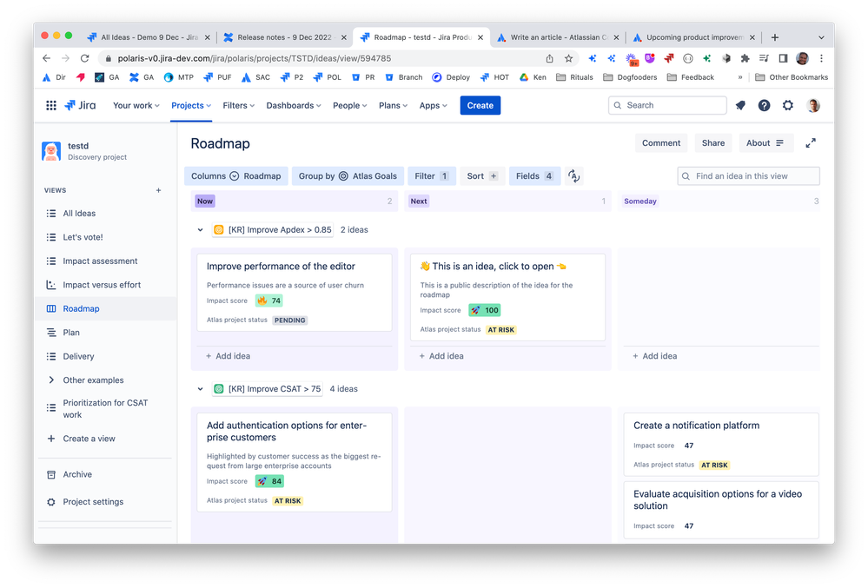Click the Jira logo
This screenshot has height=588, width=868.
(80, 105)
